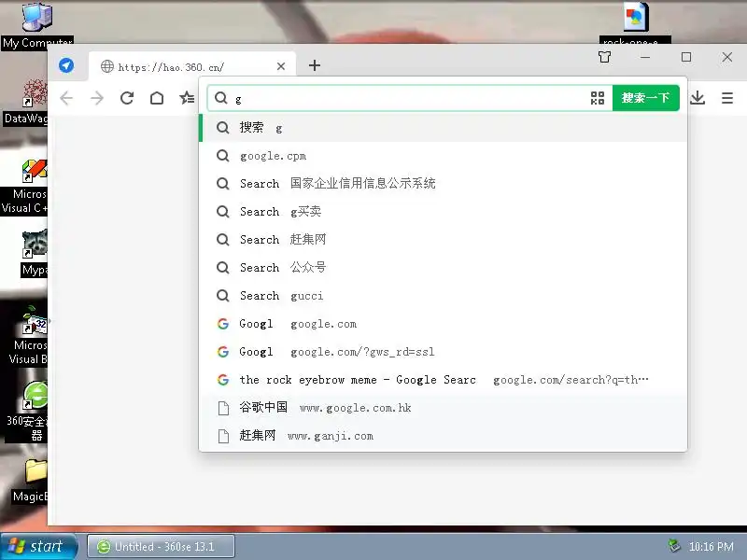Open the favorites star list icon

click(x=187, y=98)
